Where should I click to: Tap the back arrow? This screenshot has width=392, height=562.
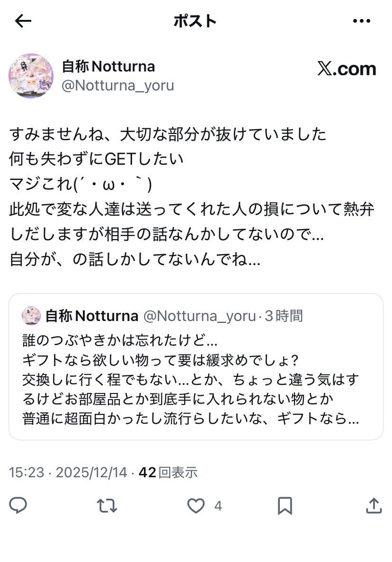(23, 21)
